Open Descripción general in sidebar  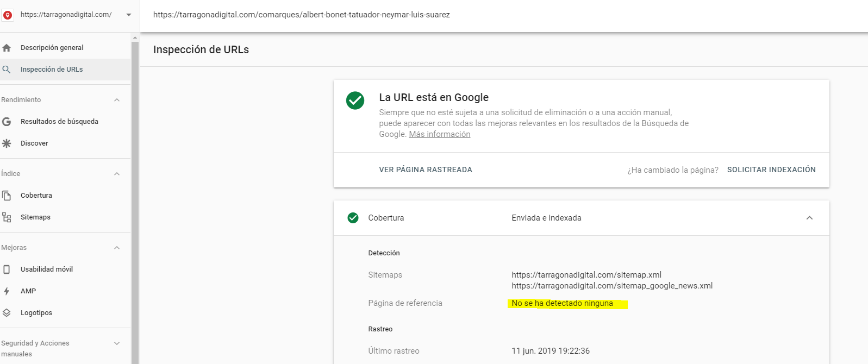(52, 48)
